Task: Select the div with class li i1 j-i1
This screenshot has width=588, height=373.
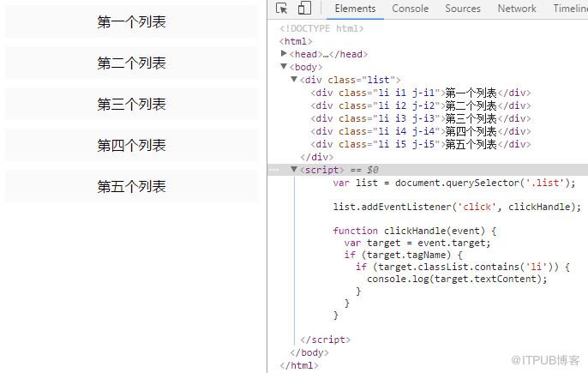Action: [x=420, y=93]
